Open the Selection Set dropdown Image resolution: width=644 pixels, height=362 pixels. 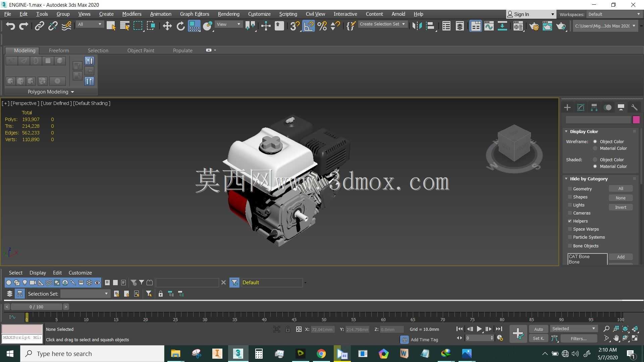85,294
